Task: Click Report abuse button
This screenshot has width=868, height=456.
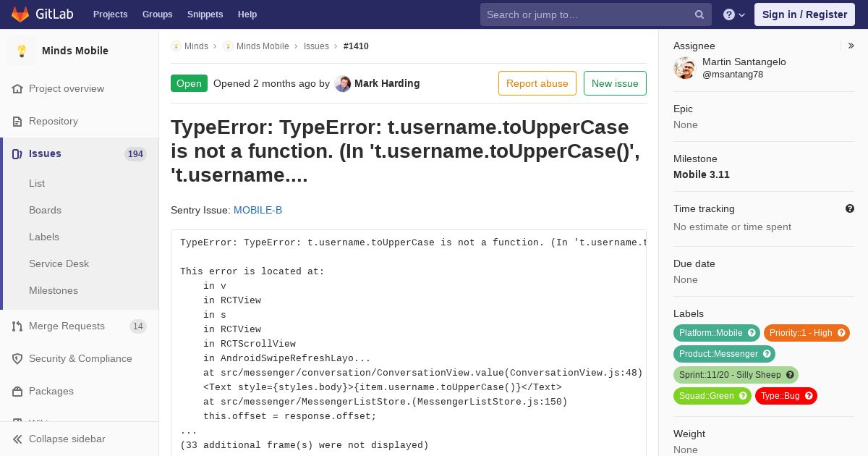Action: coord(537,83)
